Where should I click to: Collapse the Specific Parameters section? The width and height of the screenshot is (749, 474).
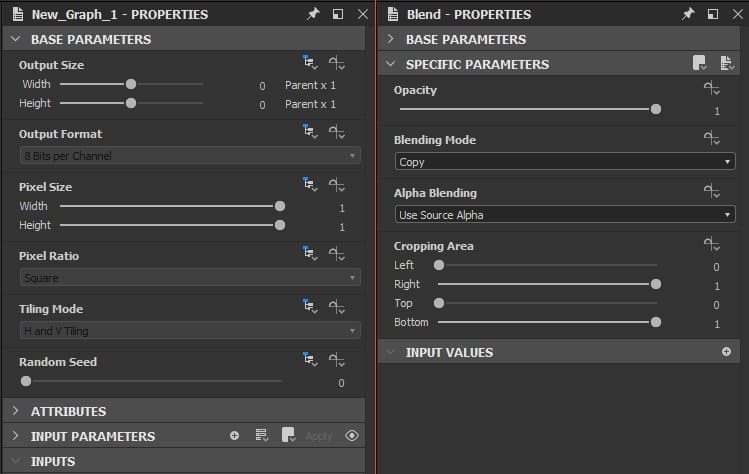pyautogui.click(x=390, y=64)
